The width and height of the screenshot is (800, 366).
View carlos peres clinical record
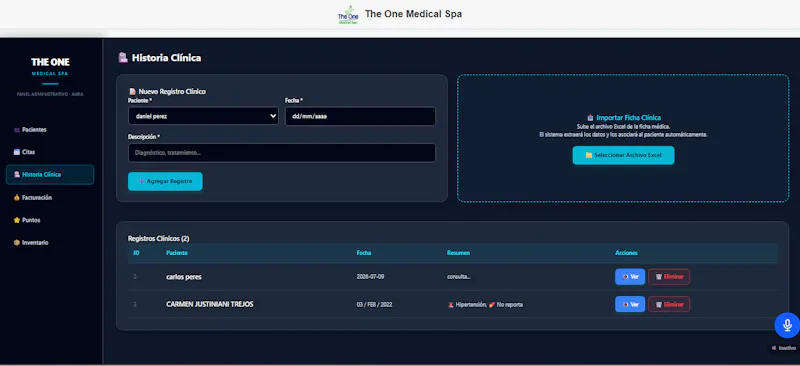click(630, 277)
